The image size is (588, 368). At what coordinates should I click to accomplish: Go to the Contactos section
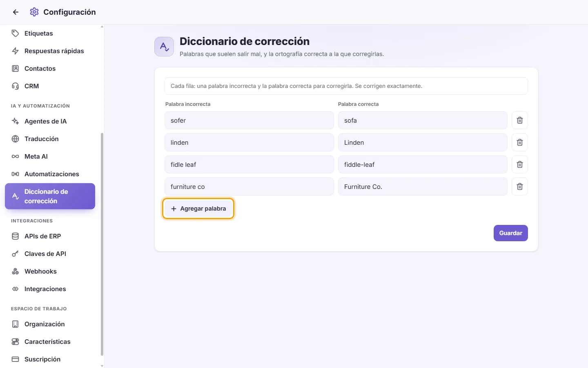tap(50, 69)
